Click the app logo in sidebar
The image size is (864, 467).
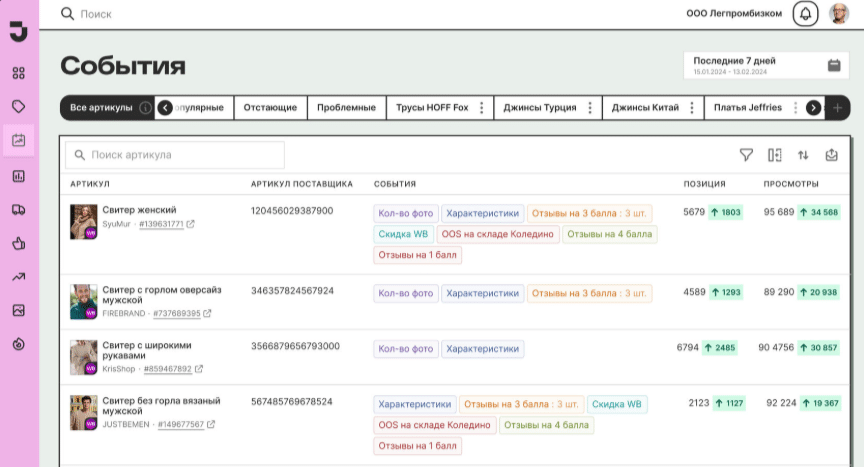[x=19, y=31]
